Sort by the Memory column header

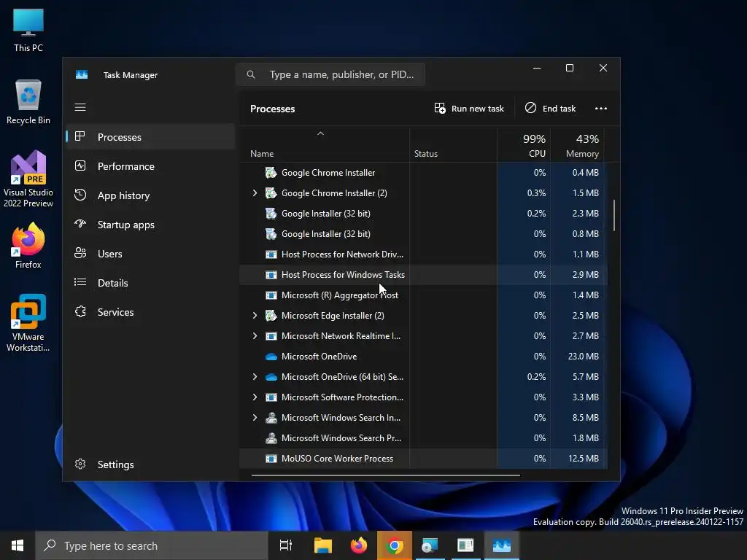click(577, 145)
